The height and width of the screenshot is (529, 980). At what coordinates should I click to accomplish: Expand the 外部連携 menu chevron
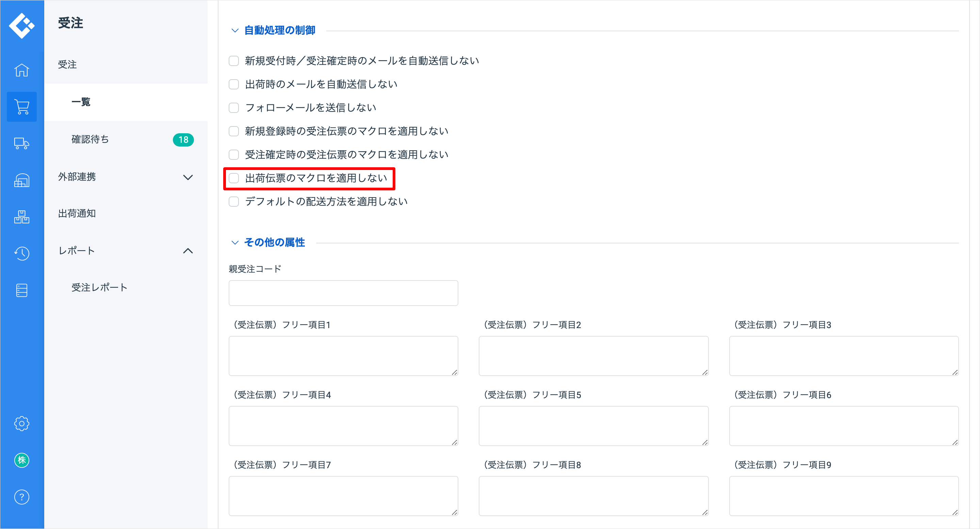coord(188,177)
